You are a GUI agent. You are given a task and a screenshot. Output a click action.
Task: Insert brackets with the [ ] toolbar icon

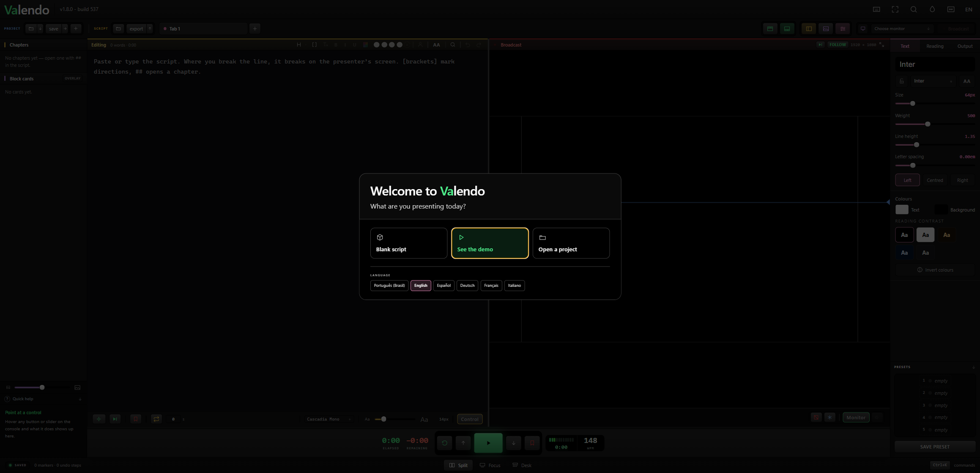[314, 45]
